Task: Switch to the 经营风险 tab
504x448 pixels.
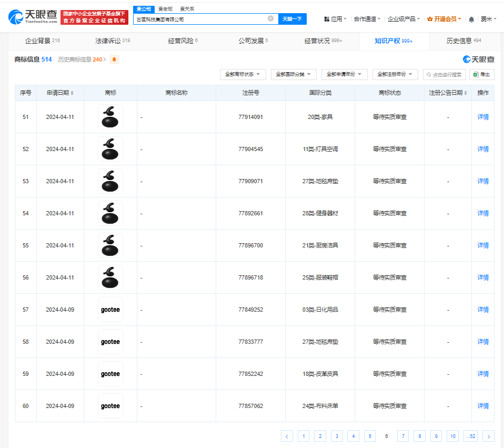Action: [x=183, y=41]
